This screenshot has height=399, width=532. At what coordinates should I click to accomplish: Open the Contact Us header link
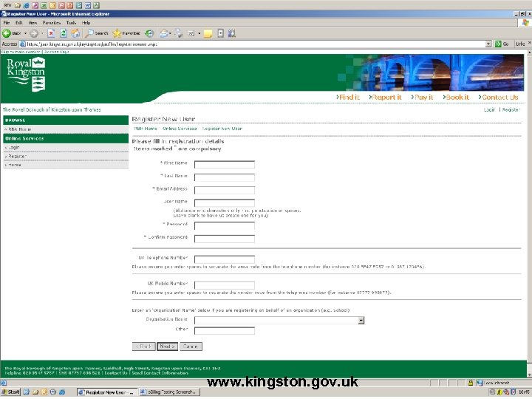[499, 97]
